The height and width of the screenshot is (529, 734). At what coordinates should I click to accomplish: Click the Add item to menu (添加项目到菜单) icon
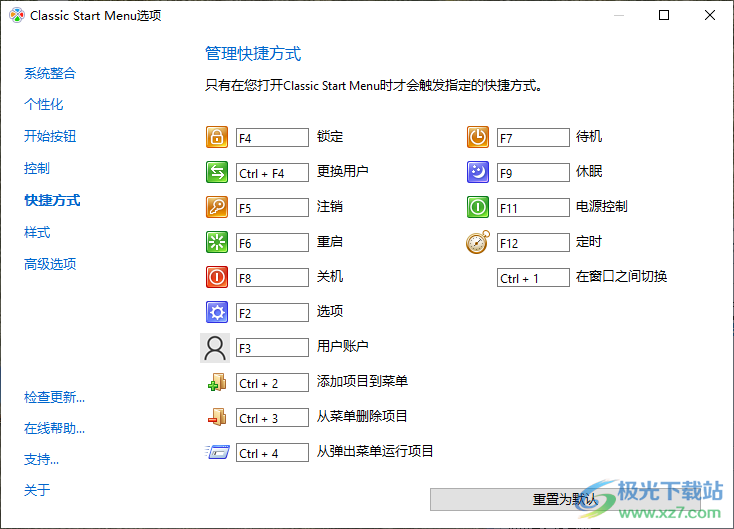pyautogui.click(x=217, y=382)
